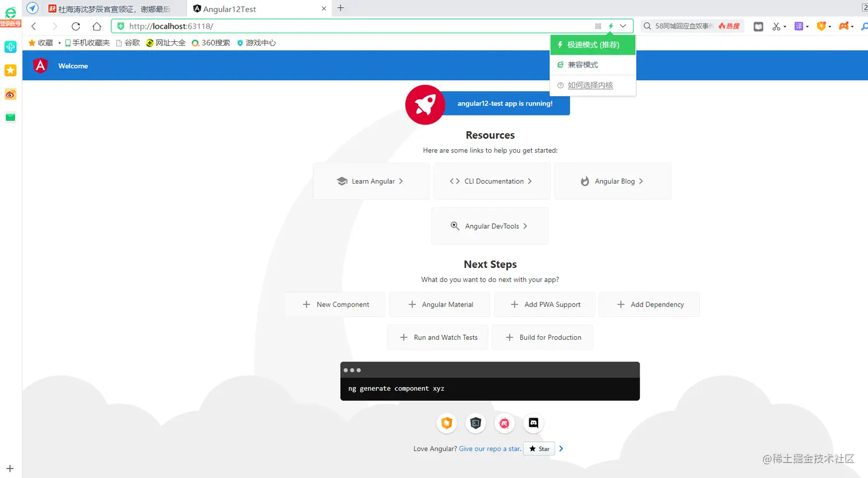868x478 pixels.
Task: Open the browser home page icon
Action: (x=97, y=26)
